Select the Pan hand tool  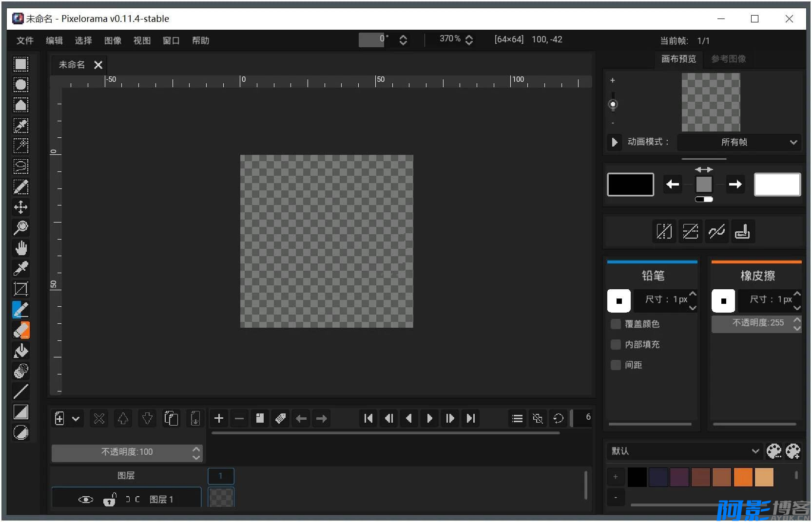21,248
